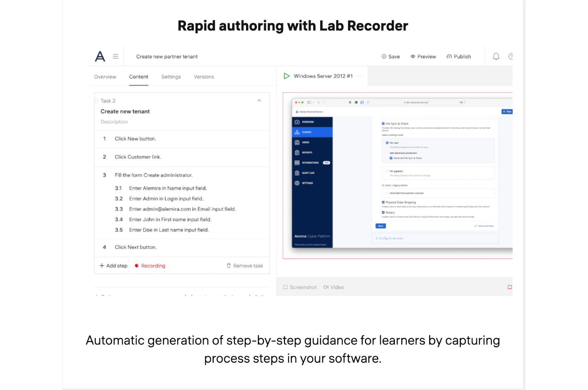Open the hamburger menu next to logo

coord(115,57)
